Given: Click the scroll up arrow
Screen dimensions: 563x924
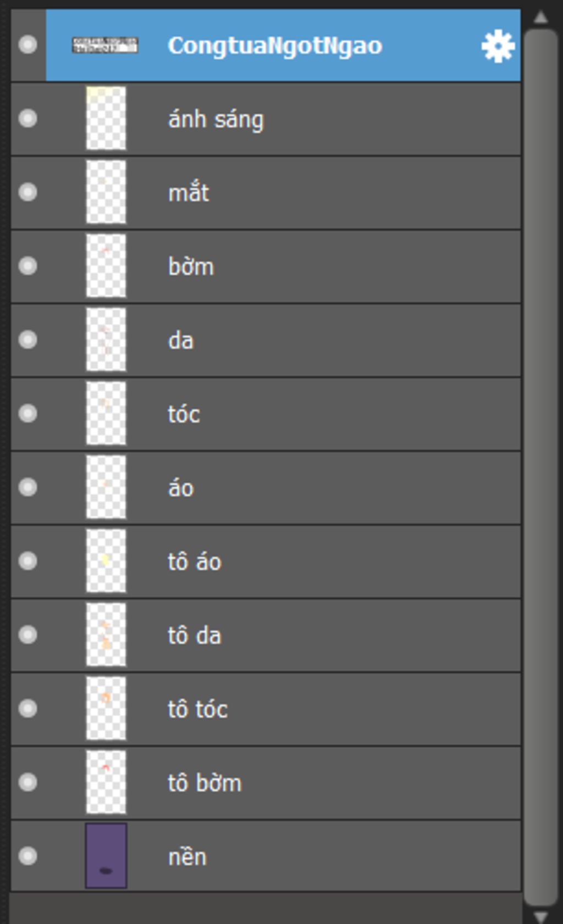Looking at the screenshot, I should [540, 17].
